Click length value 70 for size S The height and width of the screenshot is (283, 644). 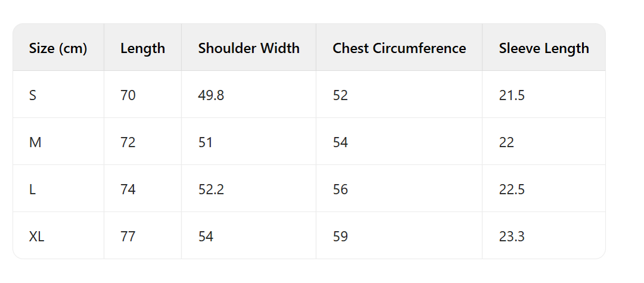click(128, 95)
